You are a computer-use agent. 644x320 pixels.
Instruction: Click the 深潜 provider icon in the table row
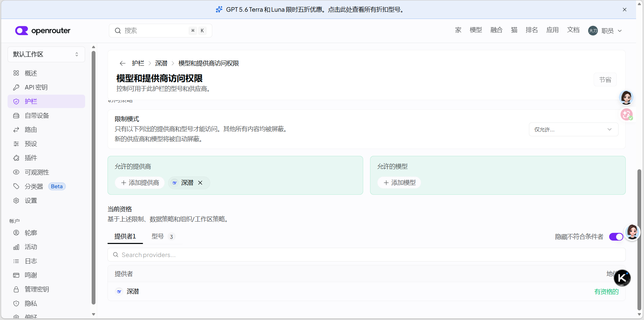pos(119,291)
